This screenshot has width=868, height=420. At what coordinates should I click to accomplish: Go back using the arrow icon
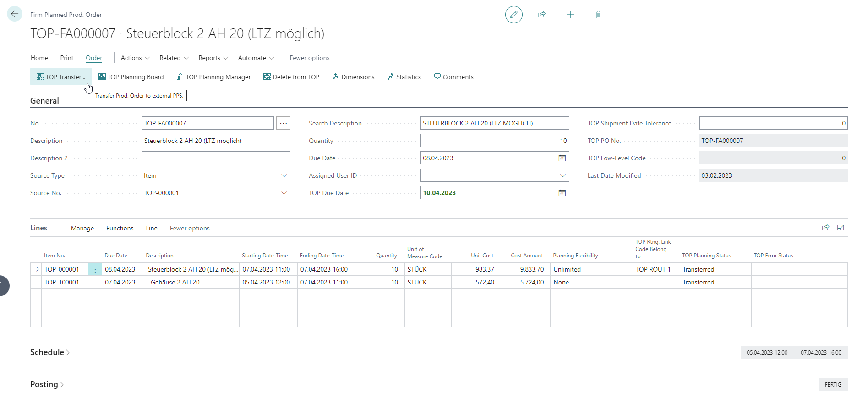point(15,14)
